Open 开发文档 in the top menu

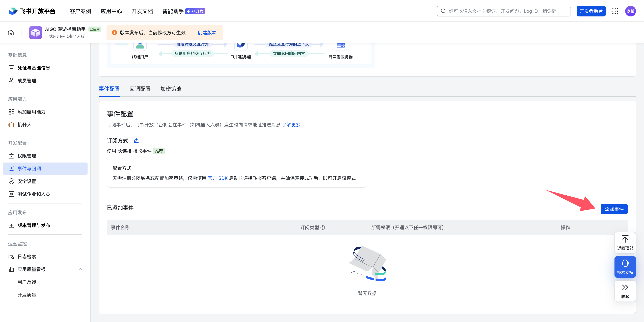pos(142,11)
